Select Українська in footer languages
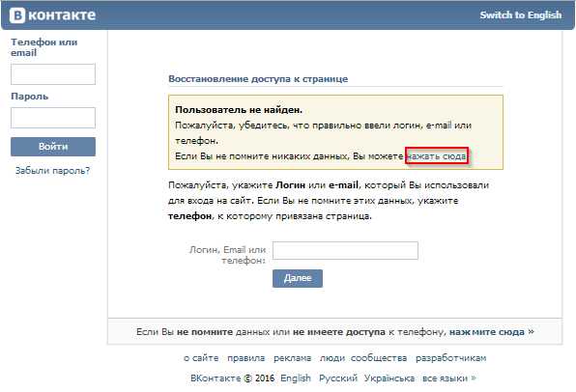This screenshot has height=392, width=576. coord(389,378)
